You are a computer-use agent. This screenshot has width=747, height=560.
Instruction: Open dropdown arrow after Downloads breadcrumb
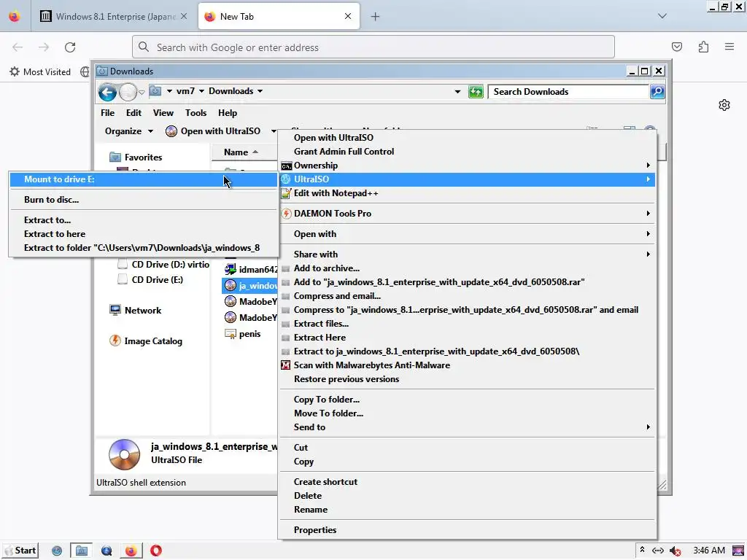tap(260, 91)
